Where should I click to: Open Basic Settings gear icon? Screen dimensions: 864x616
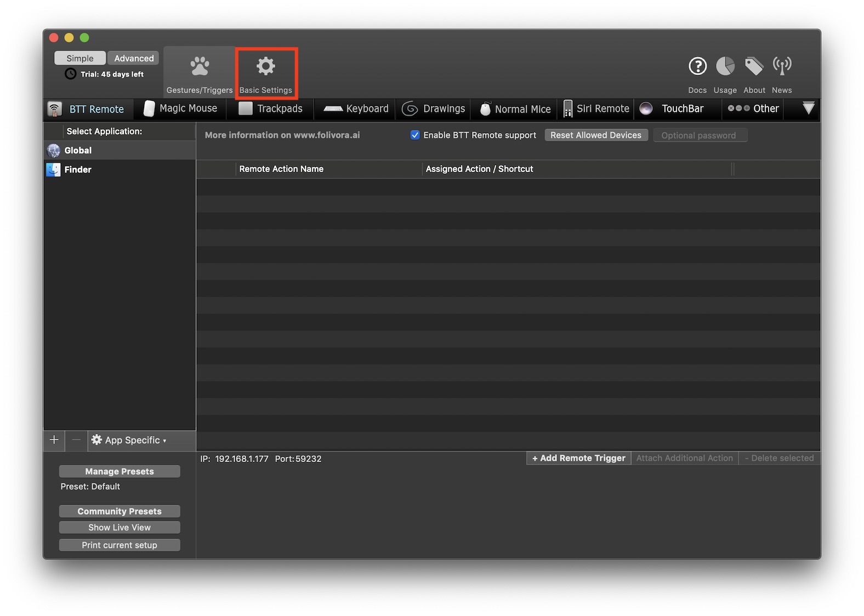[266, 66]
